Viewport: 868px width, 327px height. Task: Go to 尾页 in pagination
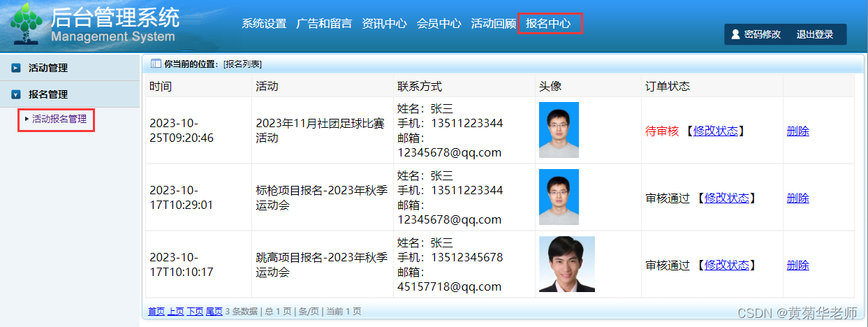[214, 311]
